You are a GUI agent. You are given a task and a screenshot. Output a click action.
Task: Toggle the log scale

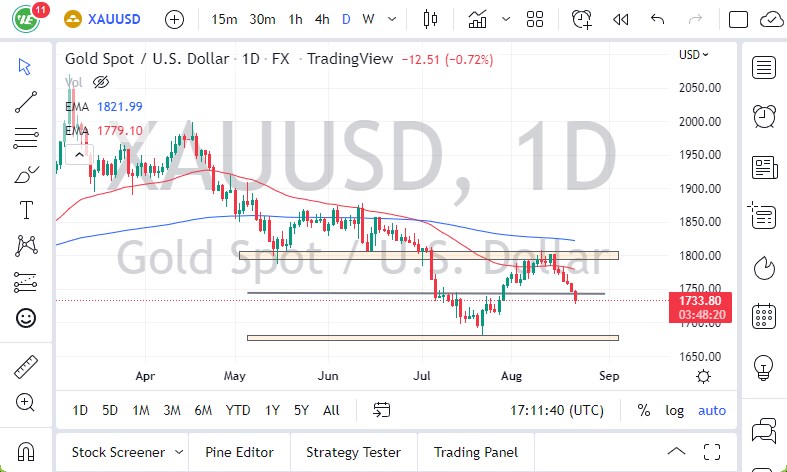[675, 410]
